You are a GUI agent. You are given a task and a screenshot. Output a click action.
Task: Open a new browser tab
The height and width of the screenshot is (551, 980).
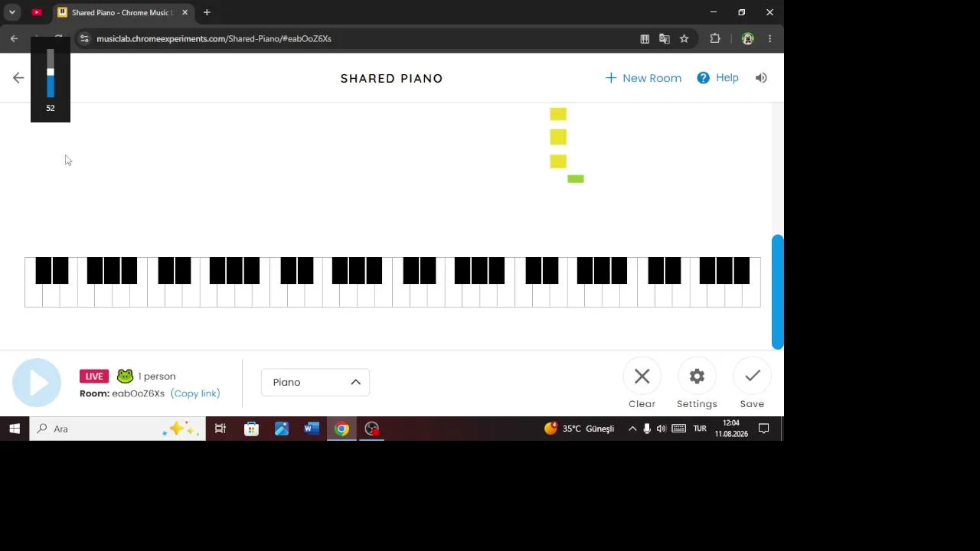(207, 12)
